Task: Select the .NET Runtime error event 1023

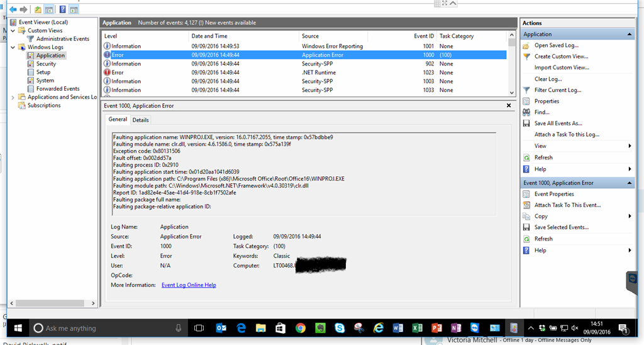Action: (x=304, y=72)
